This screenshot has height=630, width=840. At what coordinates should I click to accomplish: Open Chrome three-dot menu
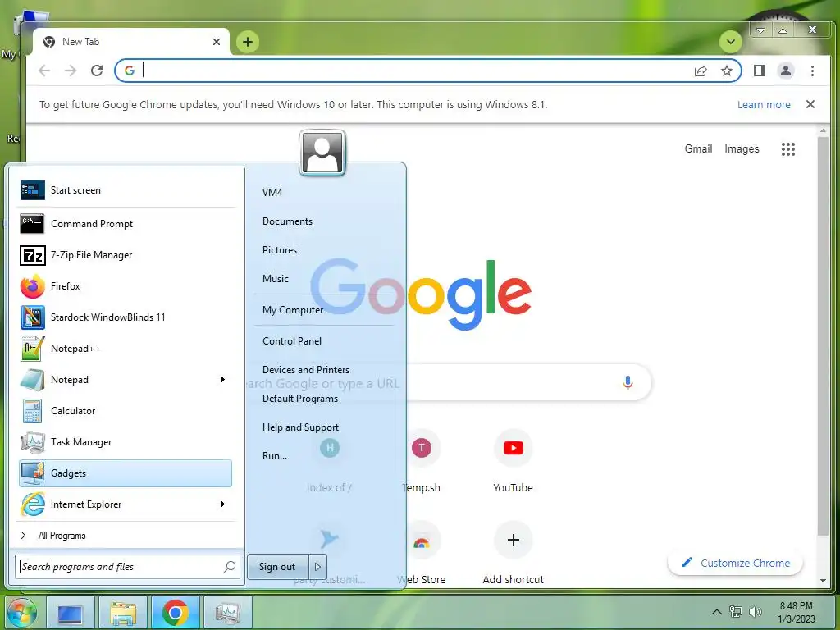pyautogui.click(x=813, y=71)
